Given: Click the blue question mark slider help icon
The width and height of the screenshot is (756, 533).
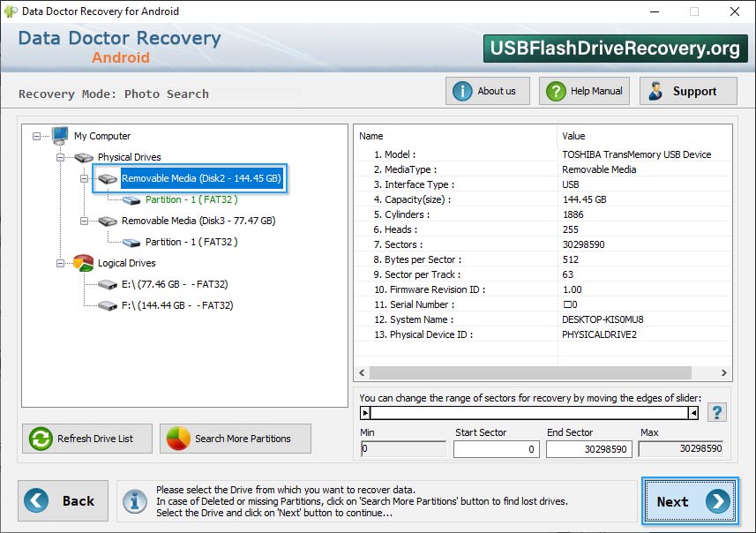Looking at the screenshot, I should (717, 412).
